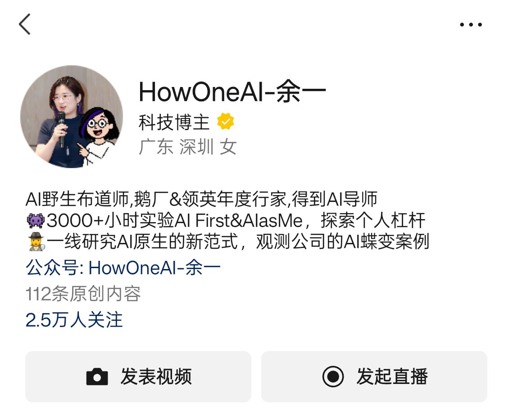This screenshot has height=420, width=513.
Task: Tap the HowOneAI-余一 profile name
Action: [x=232, y=91]
